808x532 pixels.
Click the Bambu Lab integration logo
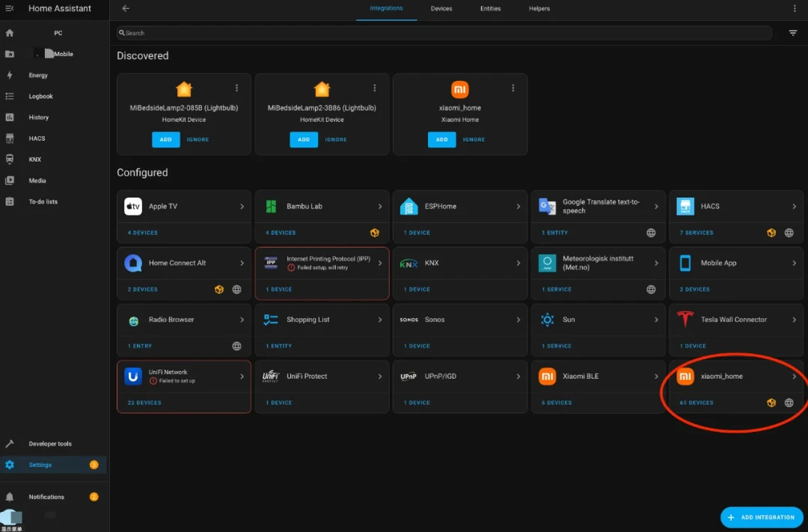click(271, 207)
